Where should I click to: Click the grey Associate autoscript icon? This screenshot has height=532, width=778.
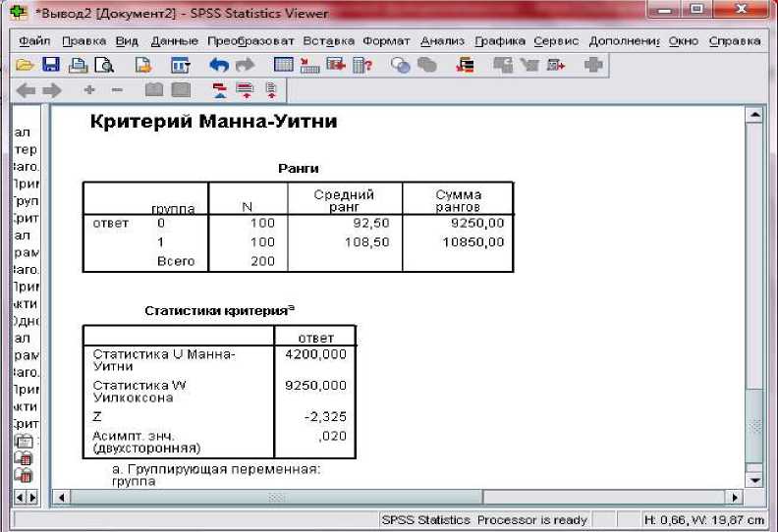503,65
